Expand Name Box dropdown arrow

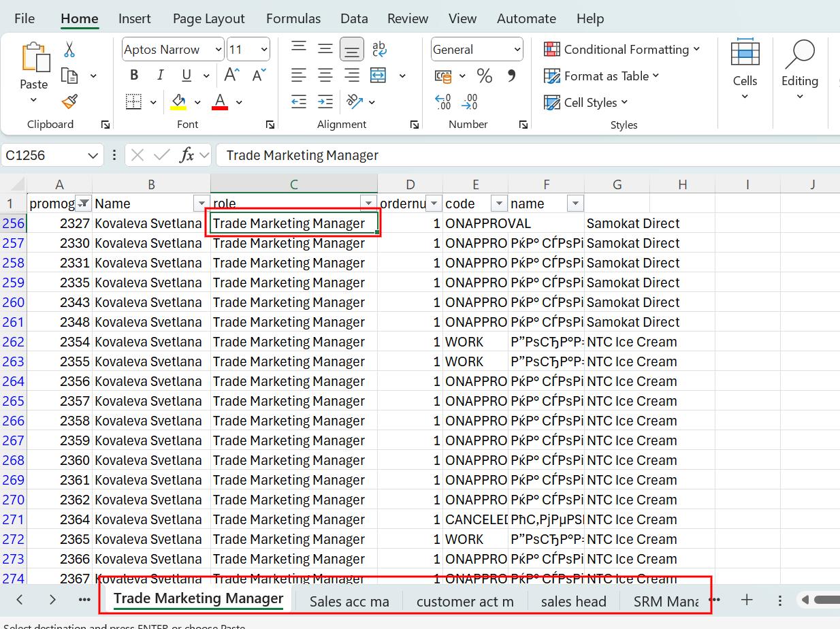(93, 155)
